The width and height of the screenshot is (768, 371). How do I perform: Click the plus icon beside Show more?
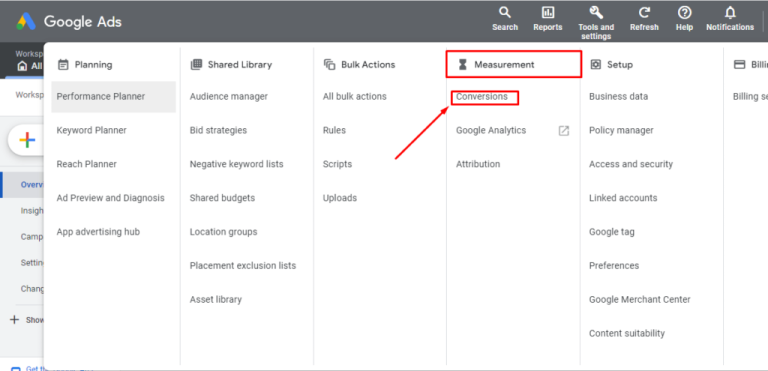coord(14,320)
